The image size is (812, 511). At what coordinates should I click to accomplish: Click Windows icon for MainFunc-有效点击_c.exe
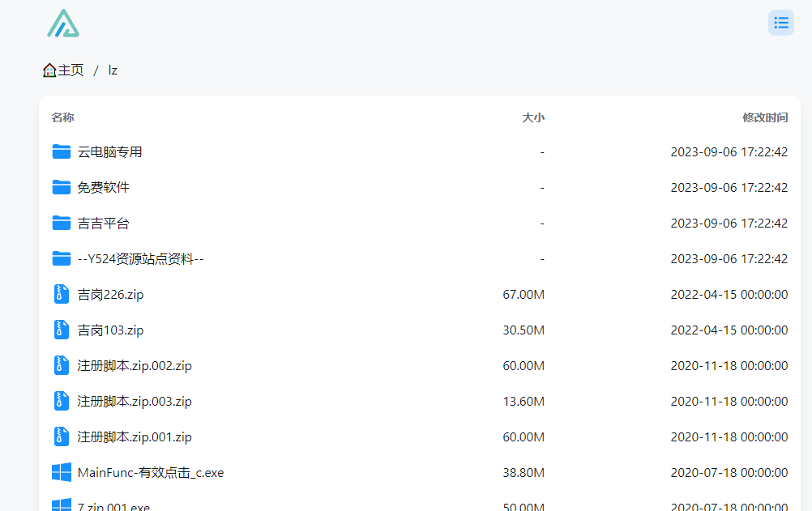(62, 472)
